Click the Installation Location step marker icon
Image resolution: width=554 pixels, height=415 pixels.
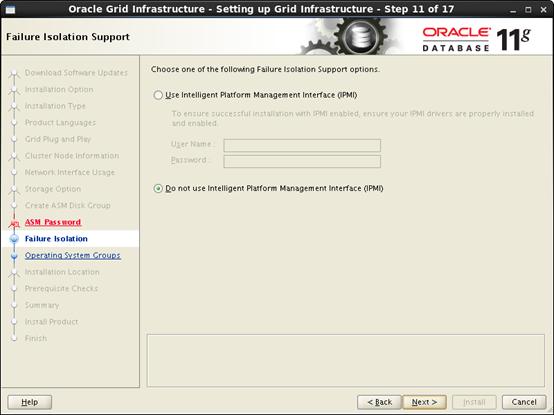click(14, 272)
